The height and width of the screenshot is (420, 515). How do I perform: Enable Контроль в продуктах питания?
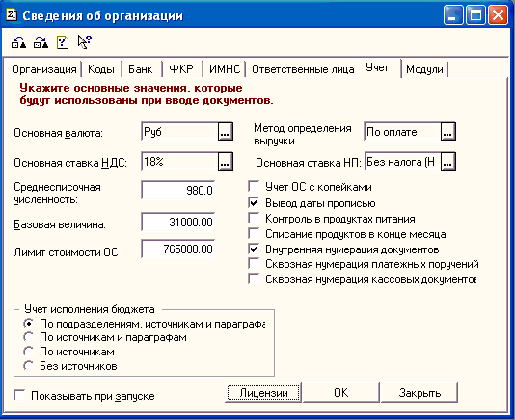click(254, 219)
